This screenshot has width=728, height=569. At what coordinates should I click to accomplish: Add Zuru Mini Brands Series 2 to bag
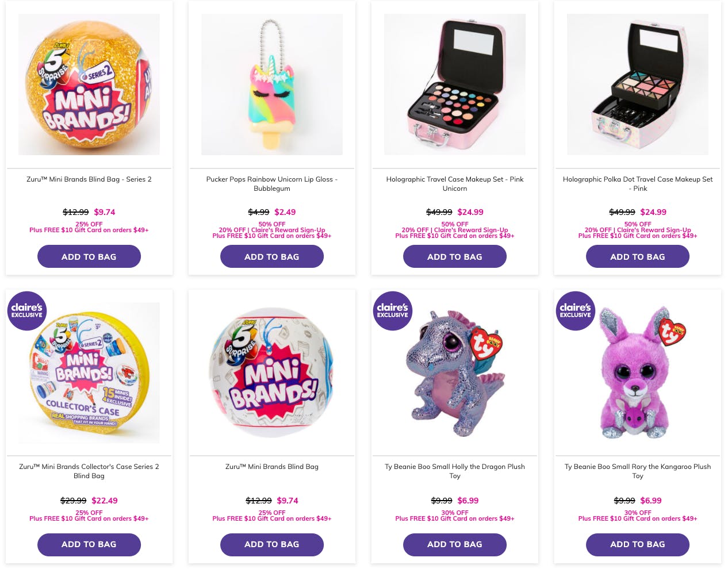coord(89,256)
